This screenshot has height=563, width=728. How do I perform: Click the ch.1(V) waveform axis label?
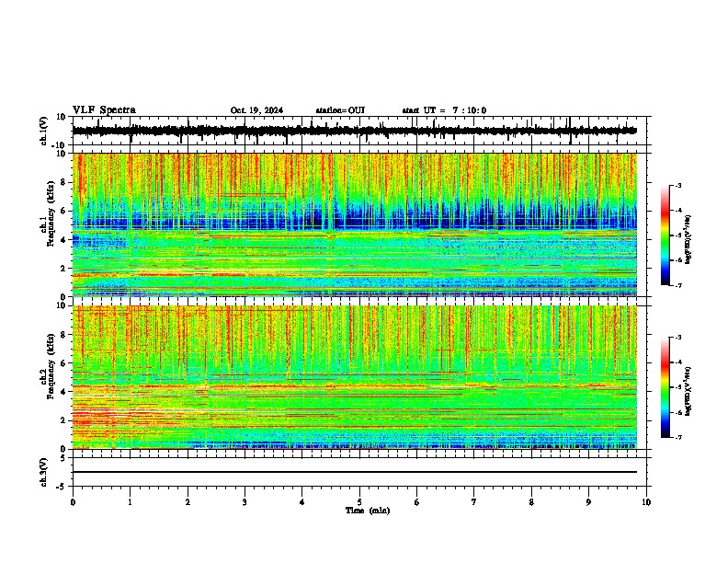pos(44,131)
